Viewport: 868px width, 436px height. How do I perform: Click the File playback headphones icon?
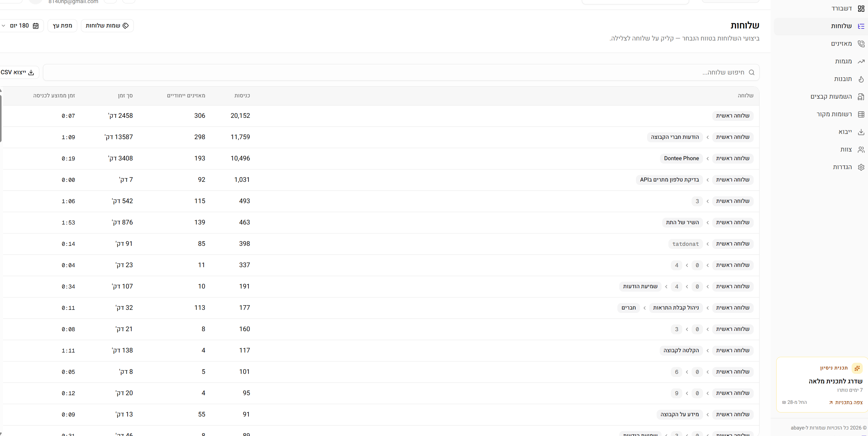click(861, 97)
